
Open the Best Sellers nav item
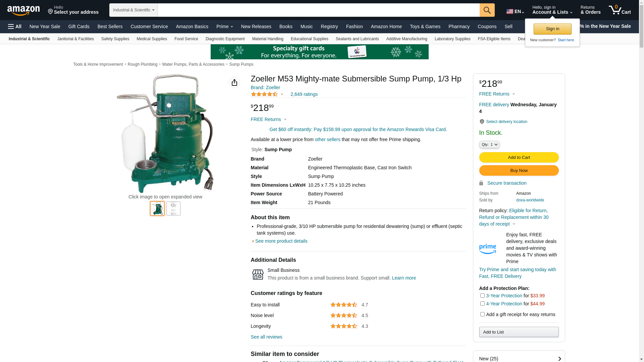point(110,26)
